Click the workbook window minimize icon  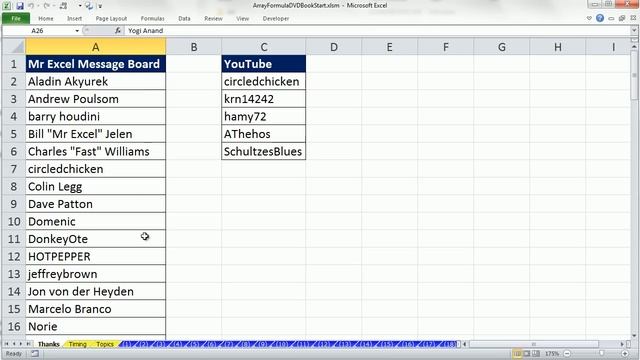611,18
